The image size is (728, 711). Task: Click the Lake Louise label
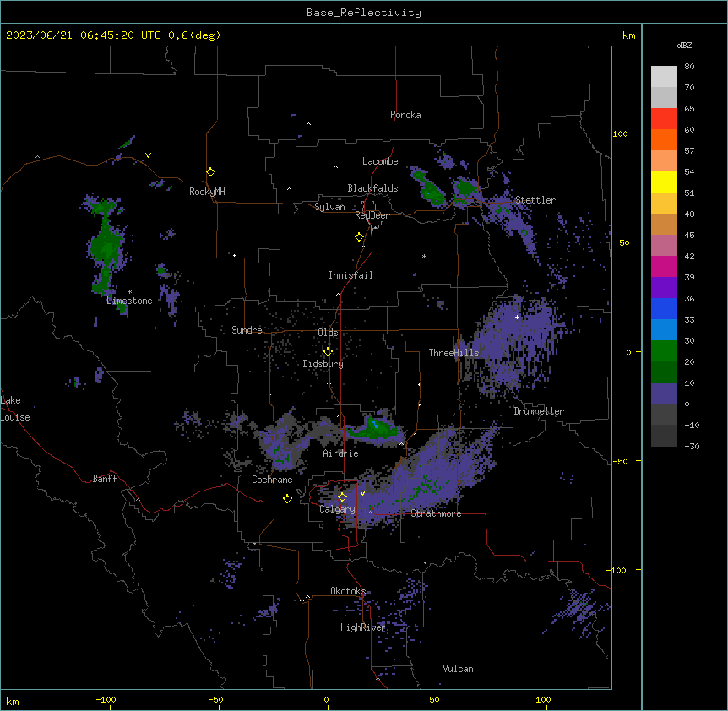15,409
